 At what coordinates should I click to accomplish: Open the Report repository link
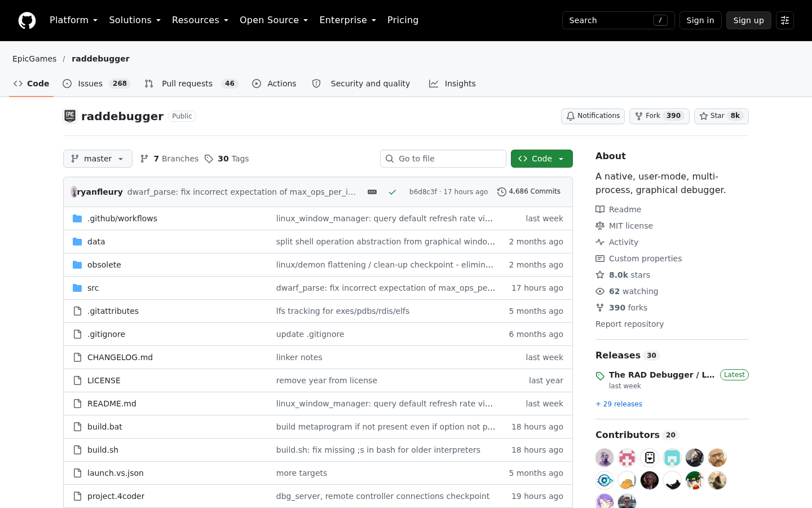[629, 324]
